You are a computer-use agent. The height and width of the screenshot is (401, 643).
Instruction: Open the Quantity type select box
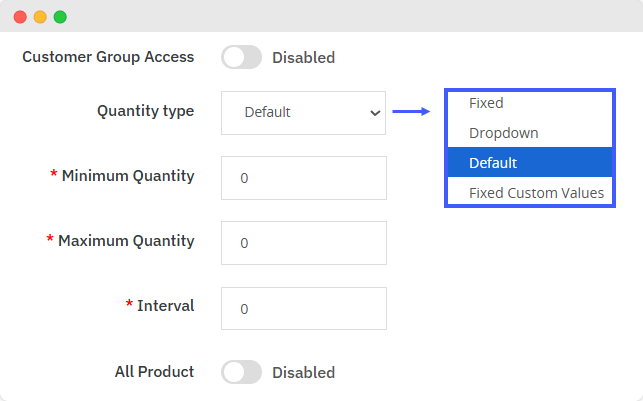click(303, 113)
